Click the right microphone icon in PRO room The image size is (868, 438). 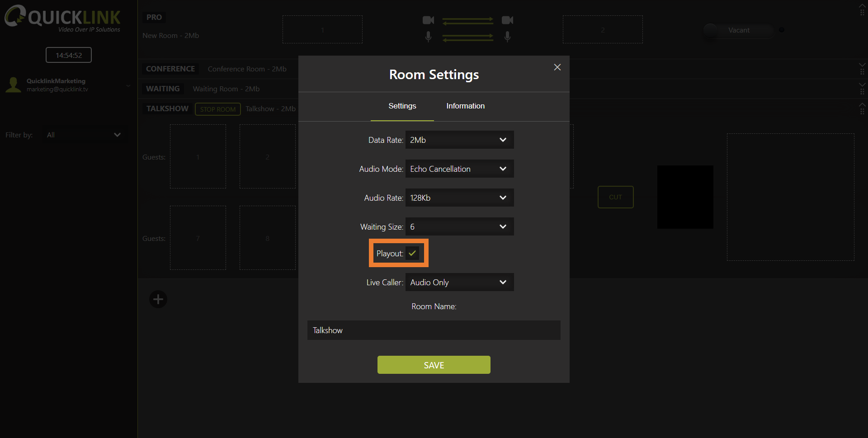pyautogui.click(x=507, y=37)
